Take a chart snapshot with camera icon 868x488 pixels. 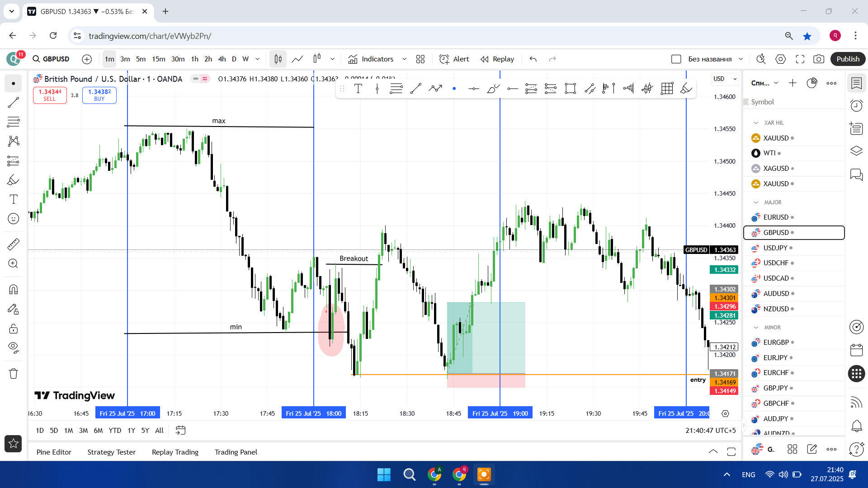(818, 59)
